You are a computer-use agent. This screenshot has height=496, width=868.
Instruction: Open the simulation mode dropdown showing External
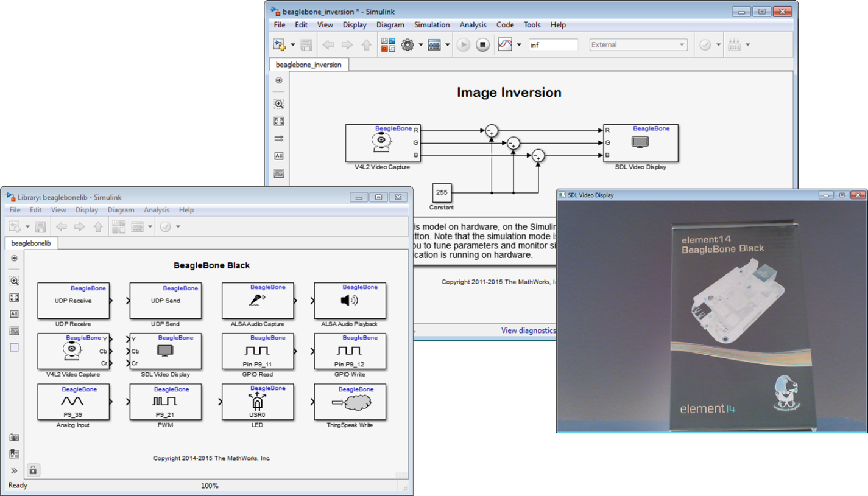(x=637, y=44)
